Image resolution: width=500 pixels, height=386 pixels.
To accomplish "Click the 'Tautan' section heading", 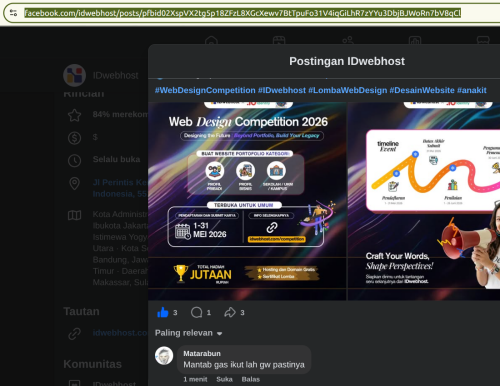I will pyautogui.click(x=81, y=311).
